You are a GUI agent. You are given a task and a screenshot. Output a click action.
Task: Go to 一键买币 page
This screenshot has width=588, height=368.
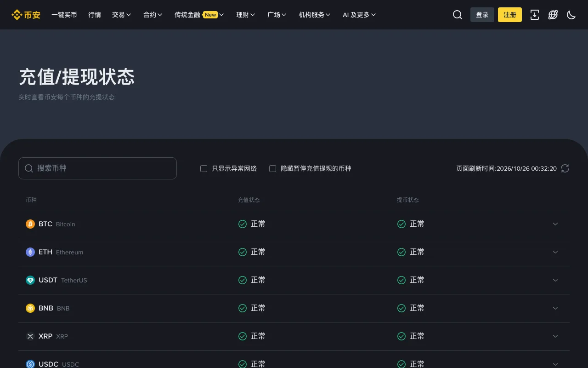click(64, 15)
